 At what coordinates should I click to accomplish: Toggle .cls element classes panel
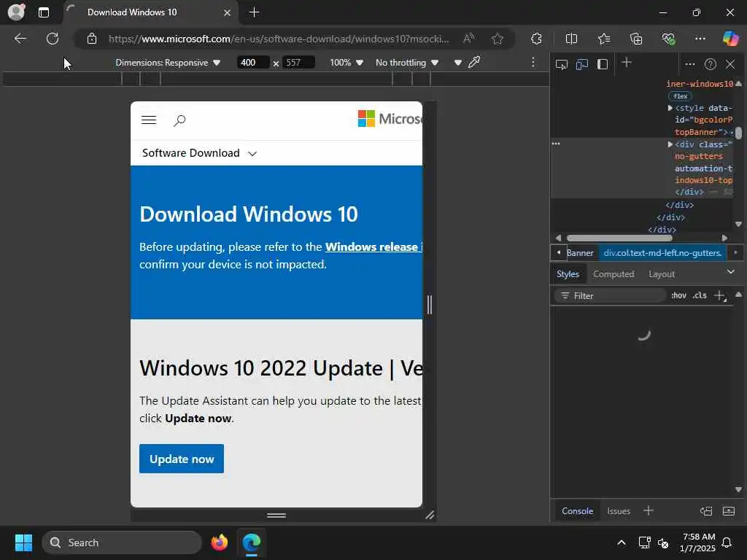point(700,296)
